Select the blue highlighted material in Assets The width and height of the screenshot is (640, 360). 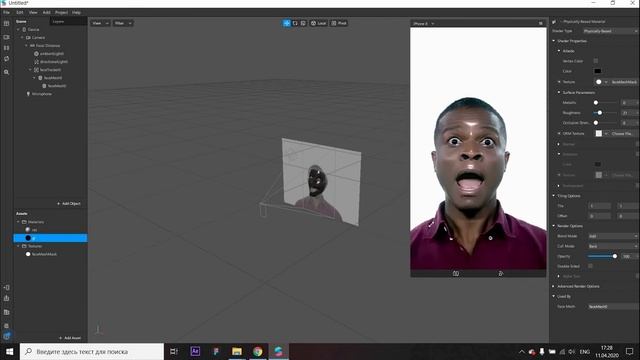click(x=50, y=238)
